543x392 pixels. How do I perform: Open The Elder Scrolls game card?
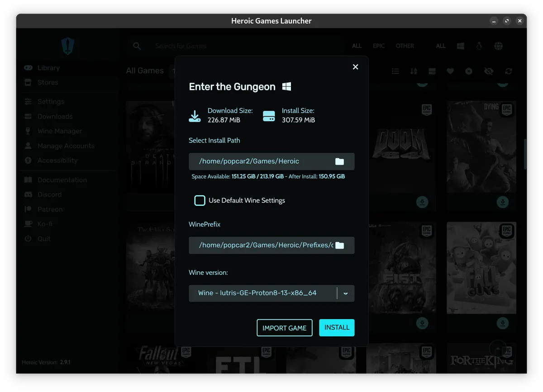[150, 277]
